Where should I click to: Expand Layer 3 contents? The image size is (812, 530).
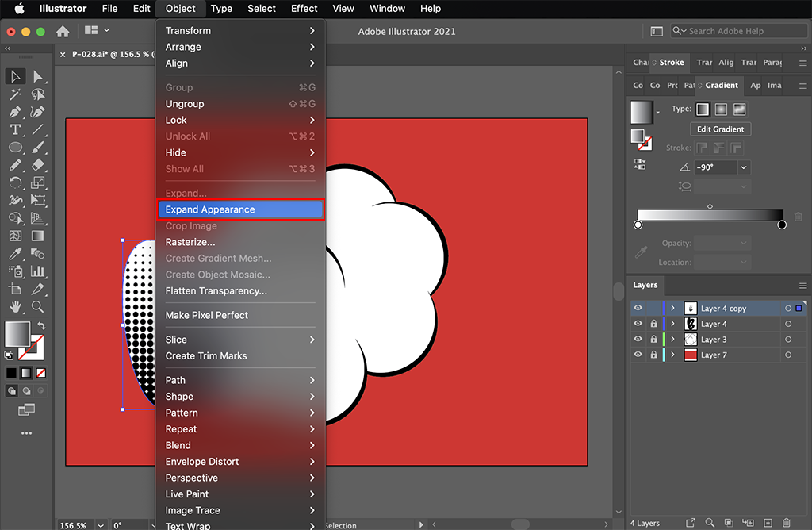672,339
